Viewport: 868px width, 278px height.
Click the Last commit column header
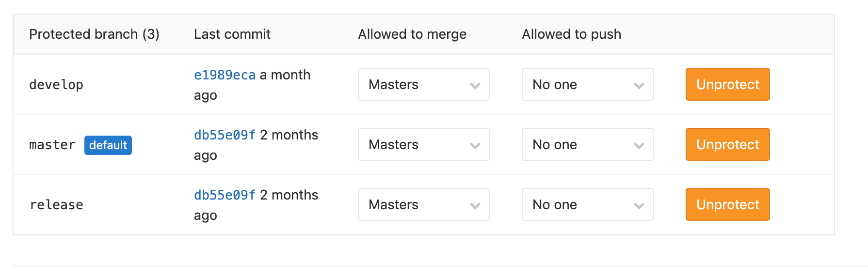[232, 34]
